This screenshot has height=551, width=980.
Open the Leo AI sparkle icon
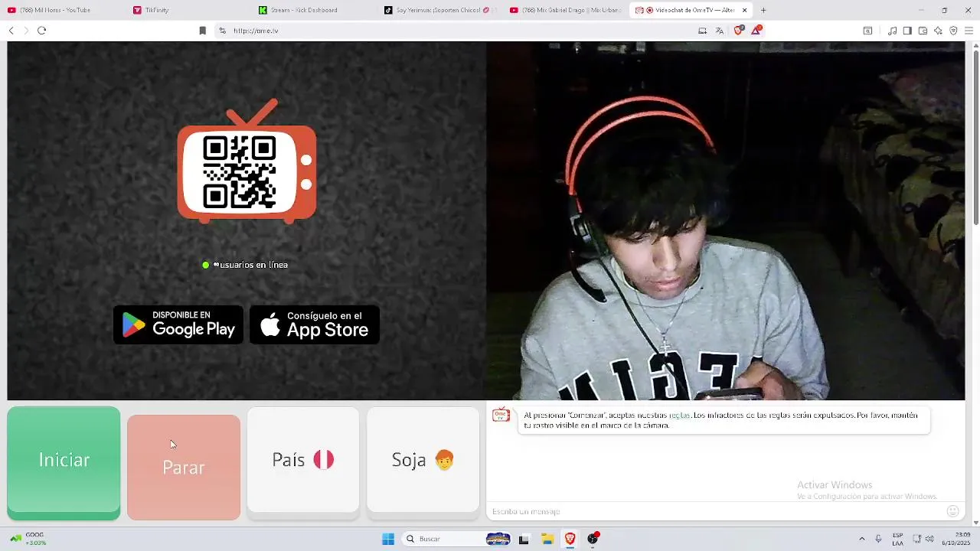(938, 31)
